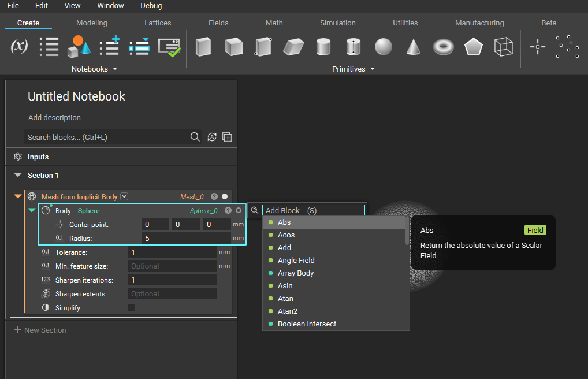Screen dimensions: 588x379
Task: Click the Add description text
Action: coord(57,117)
